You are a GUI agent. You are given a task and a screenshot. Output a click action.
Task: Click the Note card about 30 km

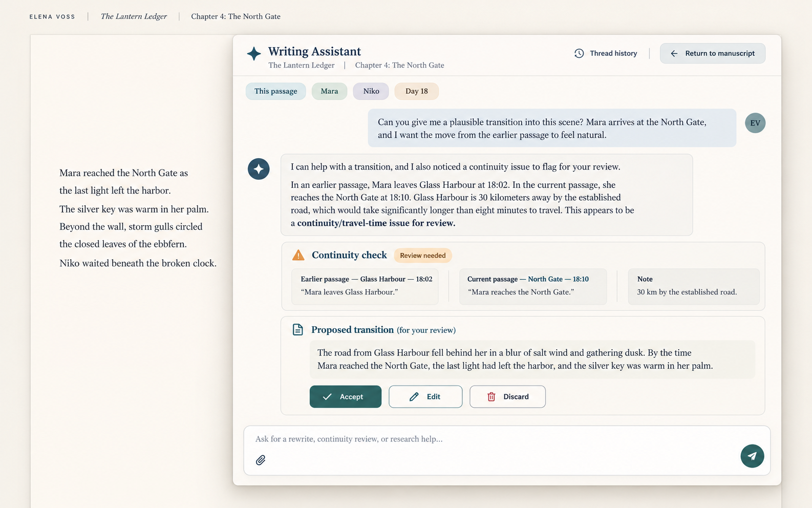point(694,286)
